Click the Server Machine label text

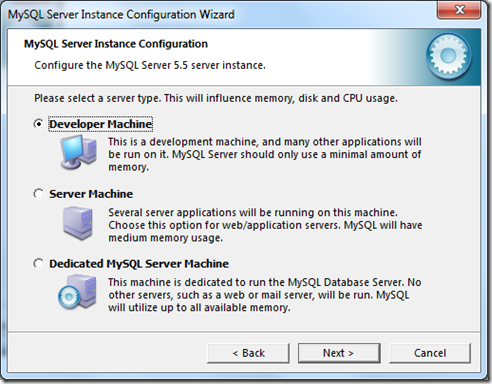[91, 194]
